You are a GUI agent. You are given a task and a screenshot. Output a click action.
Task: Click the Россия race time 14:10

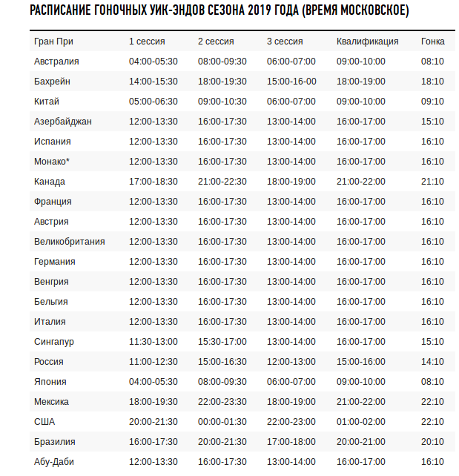pos(432,362)
